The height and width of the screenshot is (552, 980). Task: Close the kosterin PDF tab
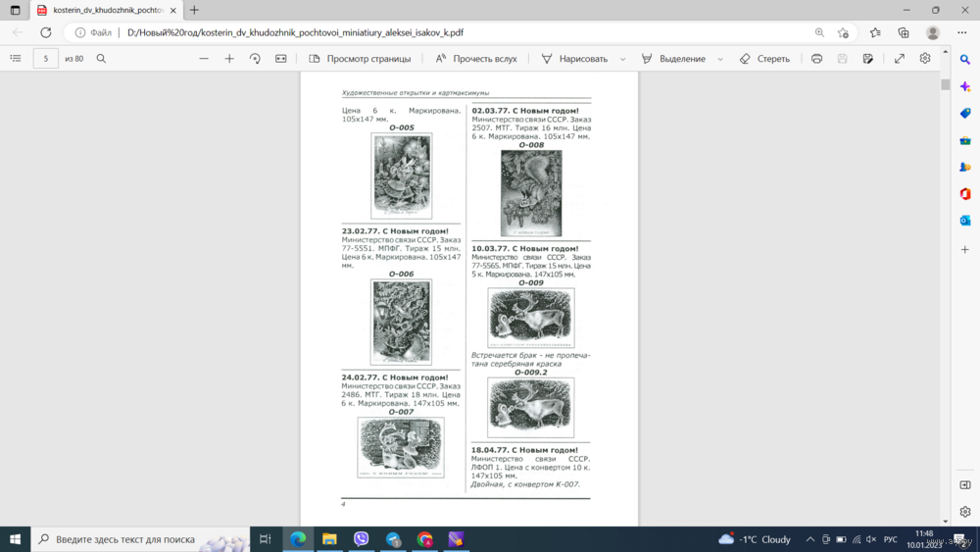[173, 10]
